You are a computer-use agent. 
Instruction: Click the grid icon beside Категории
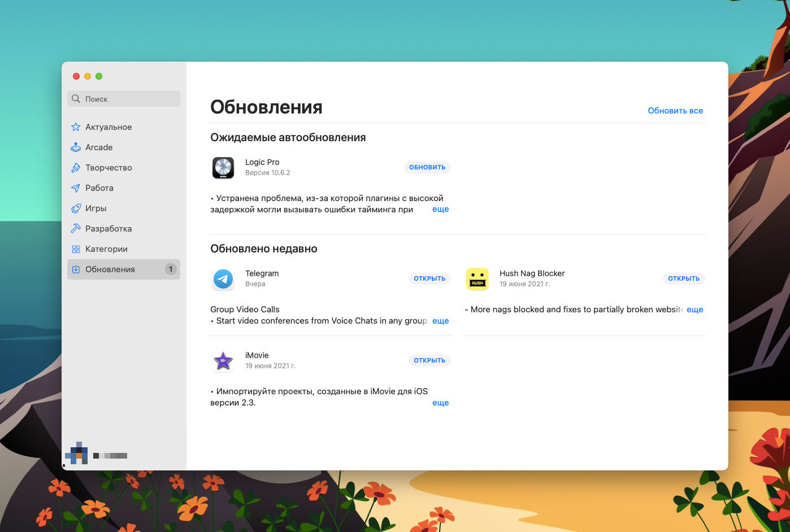click(76, 249)
